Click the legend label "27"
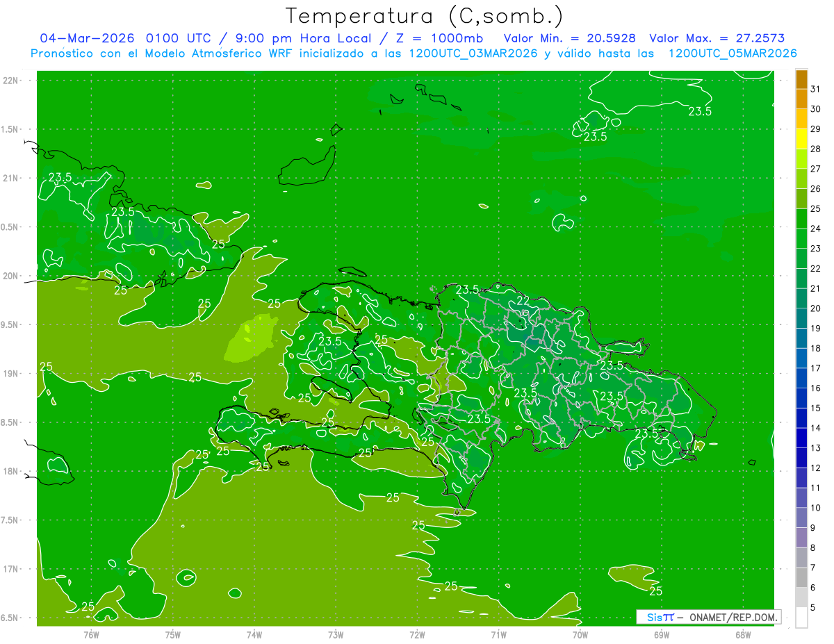This screenshot has height=644, width=834. 816,169
